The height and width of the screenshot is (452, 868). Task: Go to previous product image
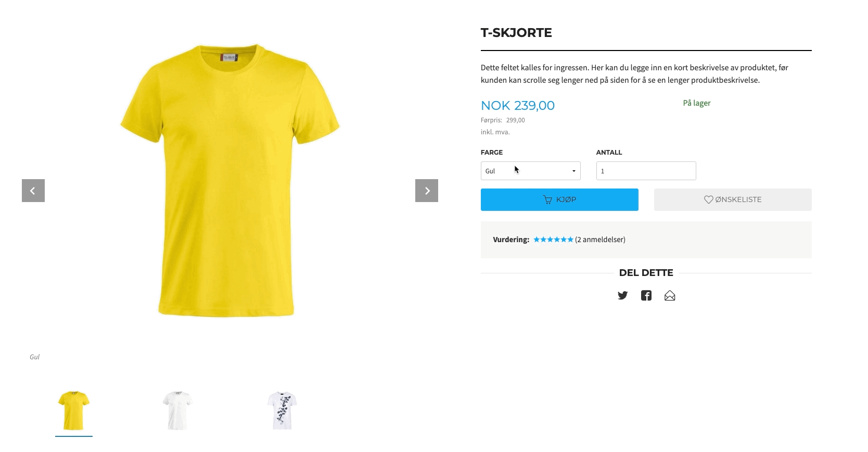(33, 191)
